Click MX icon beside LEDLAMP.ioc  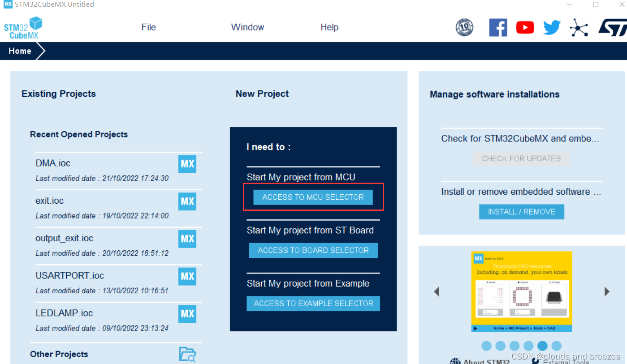tap(187, 314)
